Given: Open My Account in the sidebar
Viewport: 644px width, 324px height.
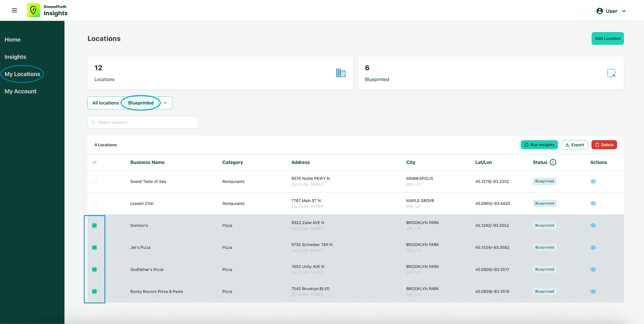Looking at the screenshot, I should pyautogui.click(x=20, y=91).
